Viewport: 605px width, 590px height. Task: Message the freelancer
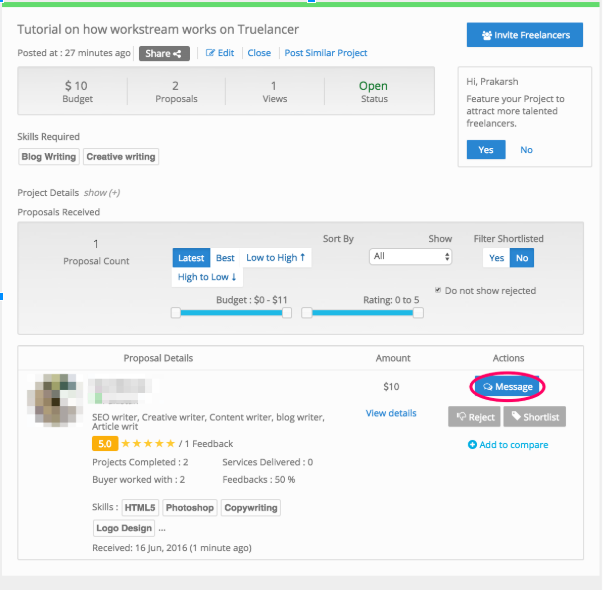pos(509,387)
